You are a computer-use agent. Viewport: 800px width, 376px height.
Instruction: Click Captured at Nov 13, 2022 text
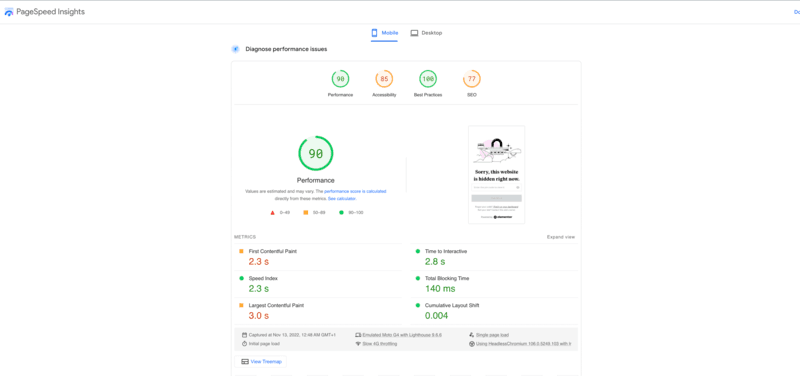click(292, 335)
